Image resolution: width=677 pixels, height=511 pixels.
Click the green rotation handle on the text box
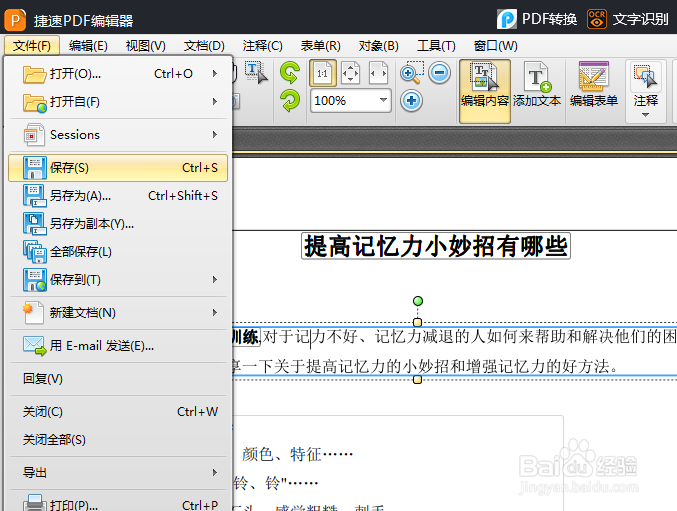[418, 301]
